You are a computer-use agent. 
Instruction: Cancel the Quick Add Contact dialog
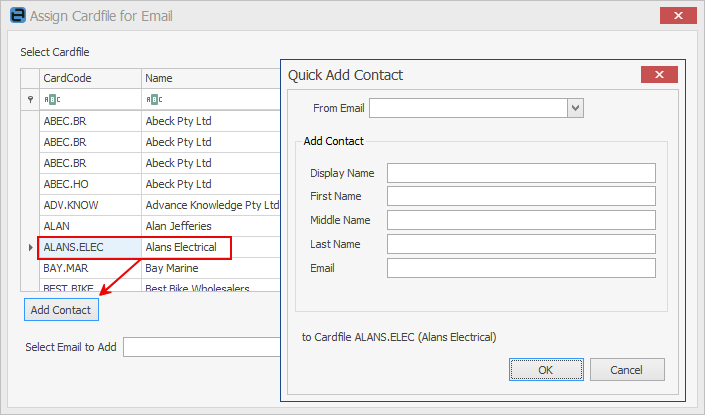[x=627, y=369]
